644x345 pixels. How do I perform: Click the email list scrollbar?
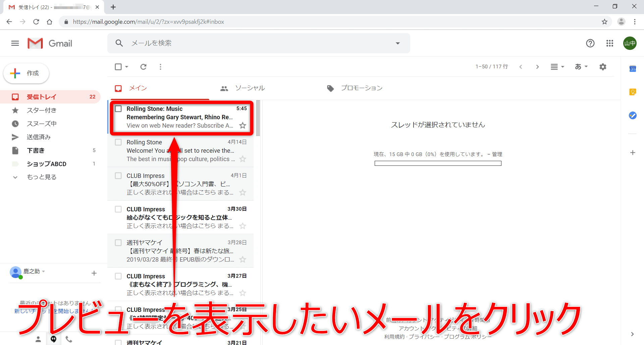[258, 118]
